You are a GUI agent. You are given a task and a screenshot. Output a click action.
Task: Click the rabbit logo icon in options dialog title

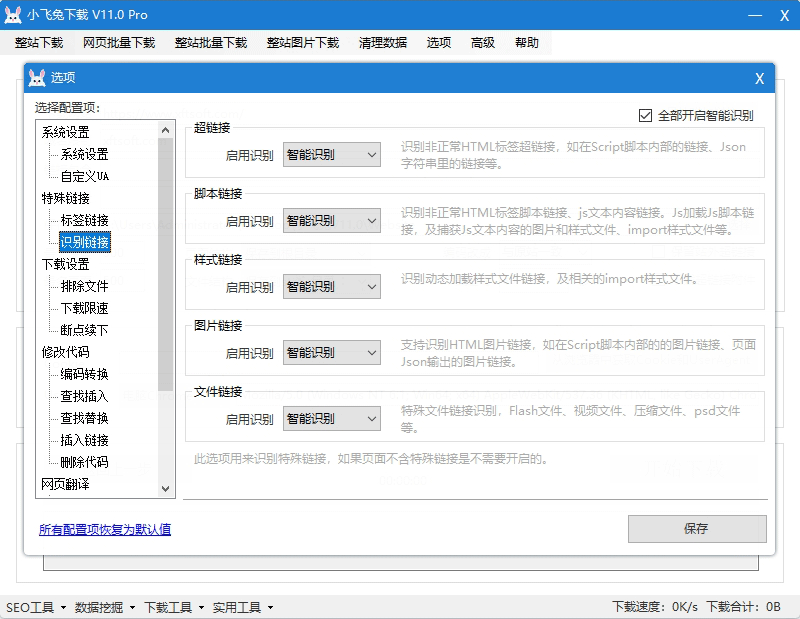pyautogui.click(x=37, y=78)
